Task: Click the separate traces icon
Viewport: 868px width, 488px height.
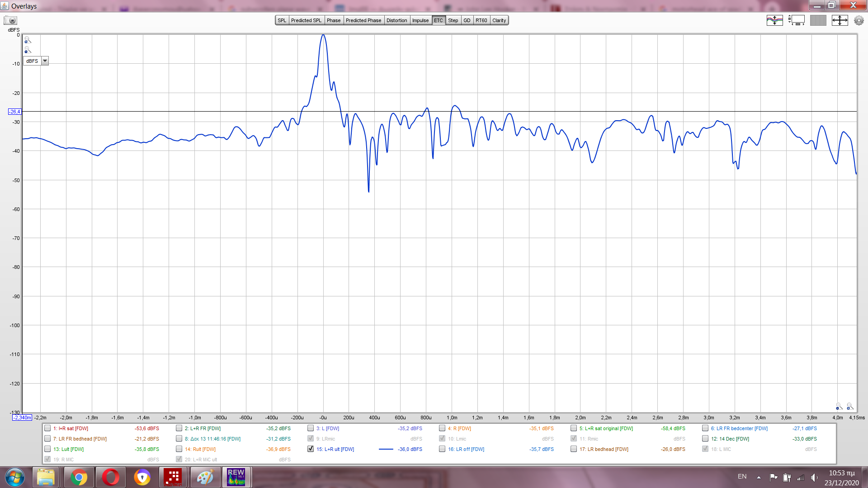Action: [774, 20]
